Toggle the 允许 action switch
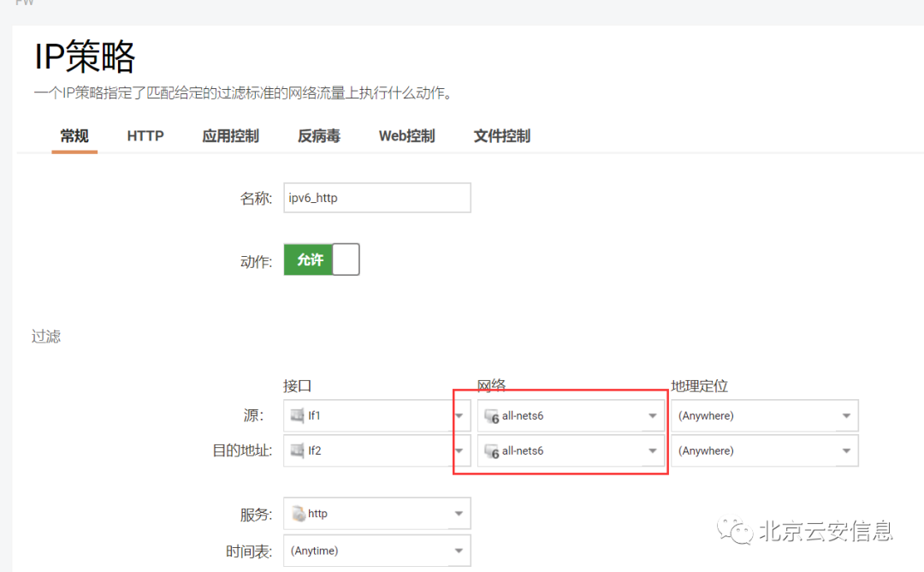Image resolution: width=924 pixels, height=572 pixels. pyautogui.click(x=321, y=259)
